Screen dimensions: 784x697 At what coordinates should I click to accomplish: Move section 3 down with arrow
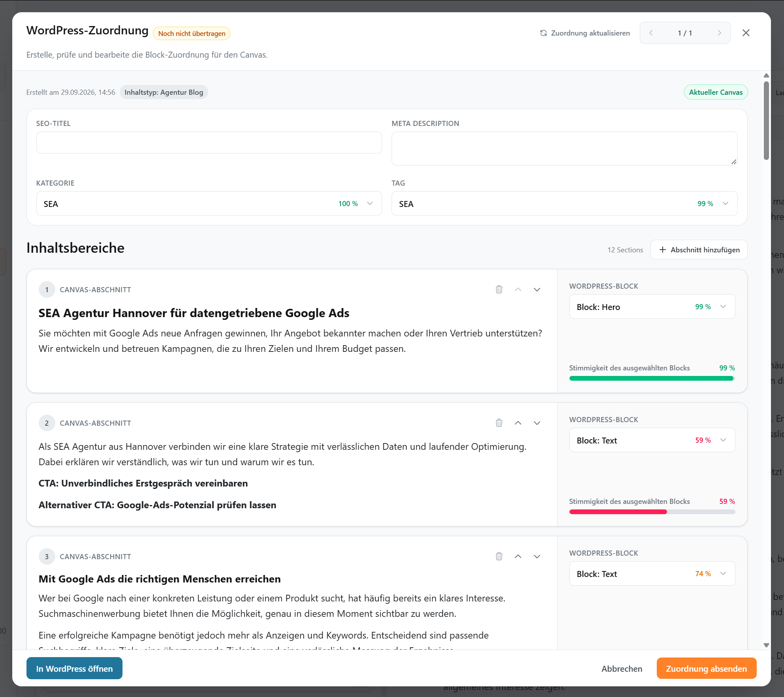tap(537, 556)
